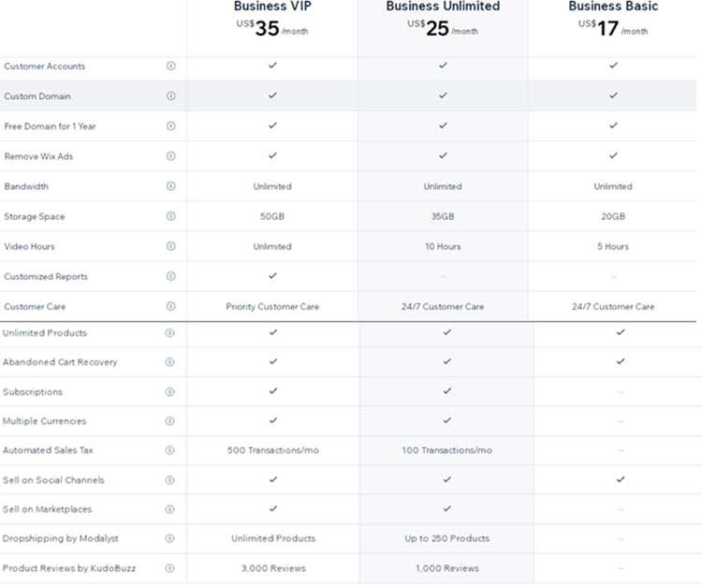Click info icon next to Customer Accounts

click(x=171, y=66)
